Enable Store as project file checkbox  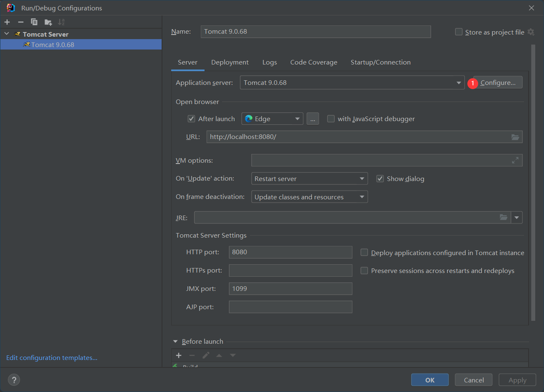459,32
